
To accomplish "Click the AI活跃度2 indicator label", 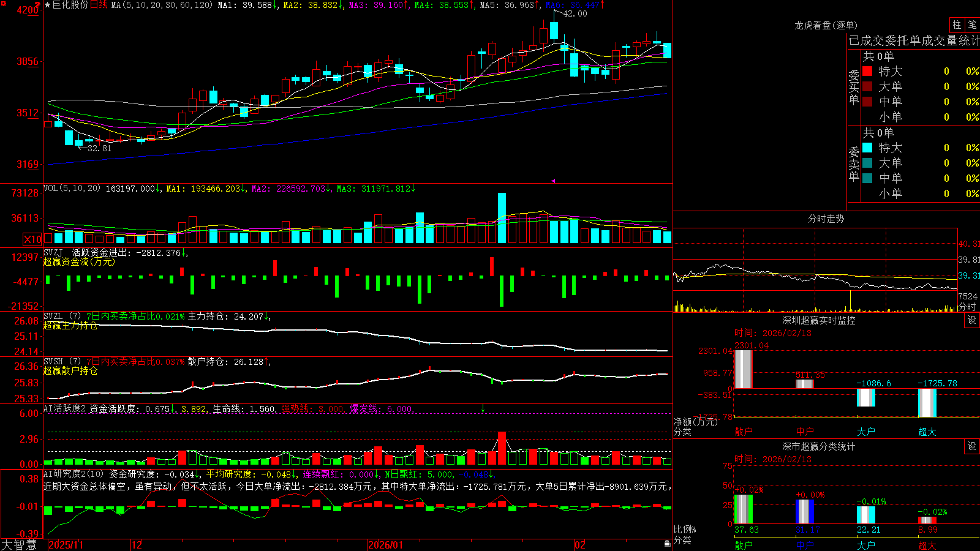I will tap(65, 408).
